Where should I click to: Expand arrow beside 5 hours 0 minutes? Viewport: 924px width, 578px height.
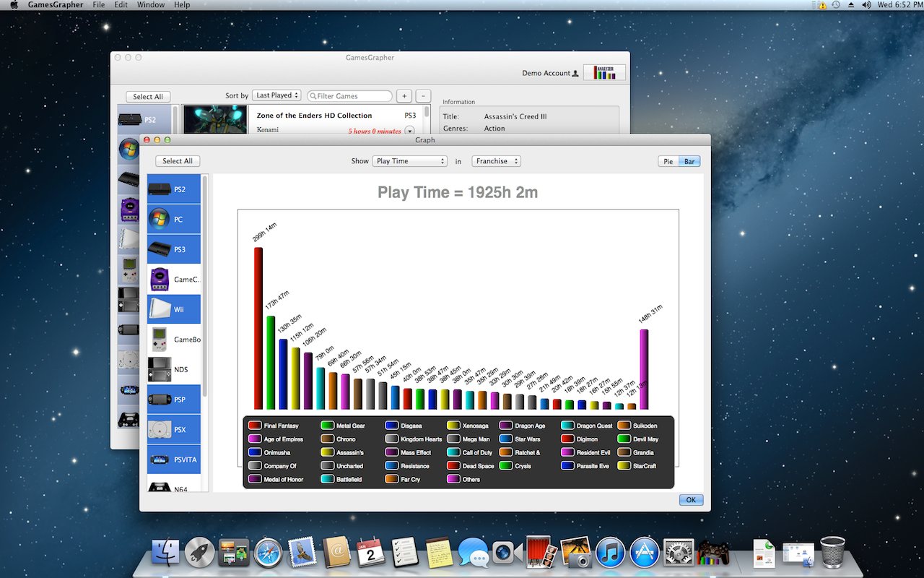tap(409, 131)
